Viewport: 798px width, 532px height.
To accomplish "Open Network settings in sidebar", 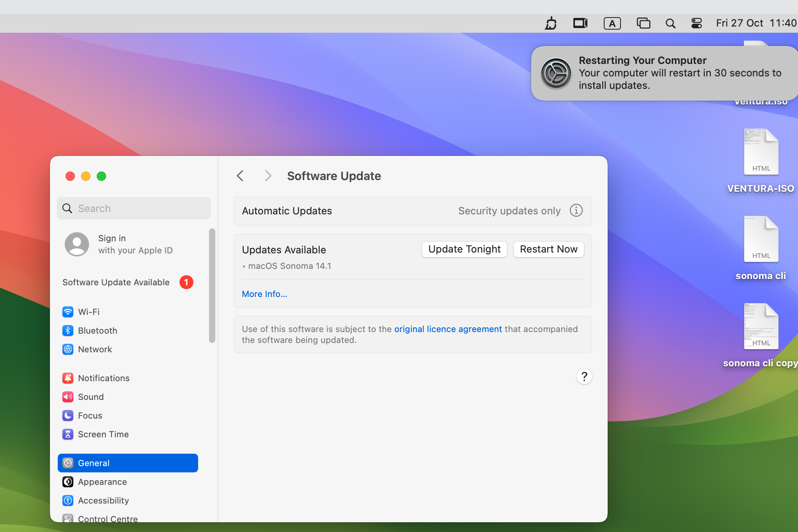I will [x=128, y=349].
